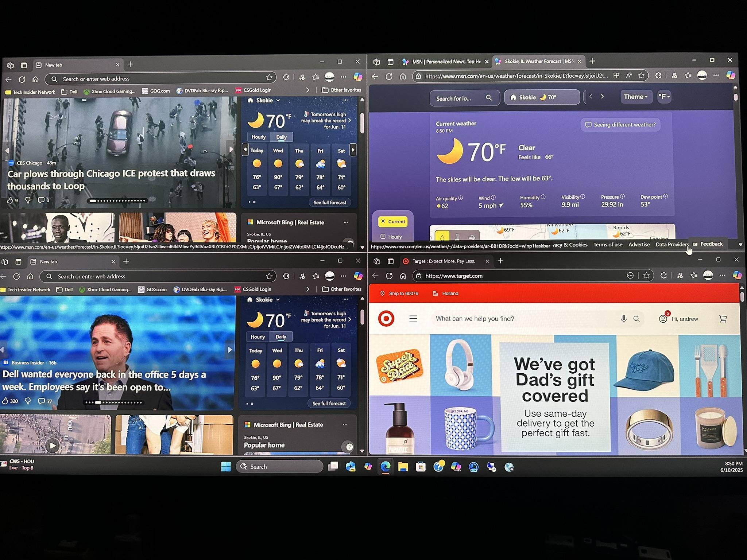Click like icon on Chicago ICE article
Viewport: 747px width, 560px height.
[x=10, y=200]
